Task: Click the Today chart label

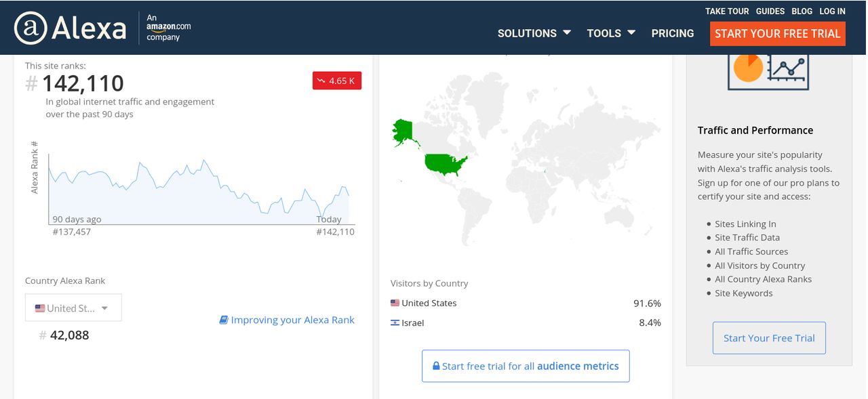Action: tap(329, 219)
